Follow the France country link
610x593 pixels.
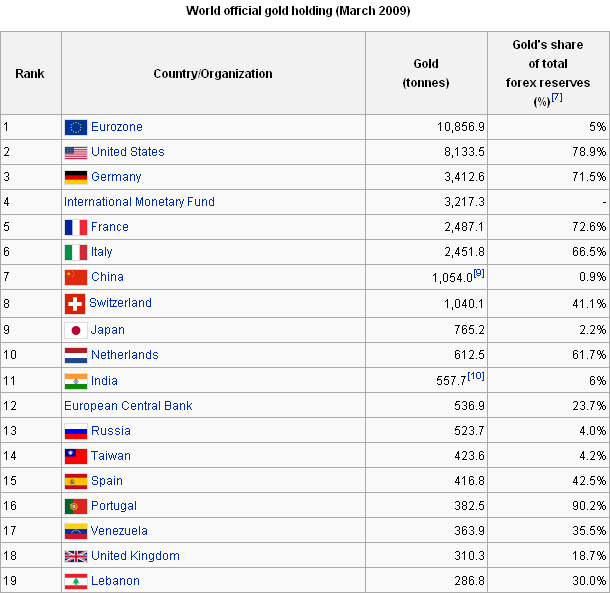pos(110,227)
